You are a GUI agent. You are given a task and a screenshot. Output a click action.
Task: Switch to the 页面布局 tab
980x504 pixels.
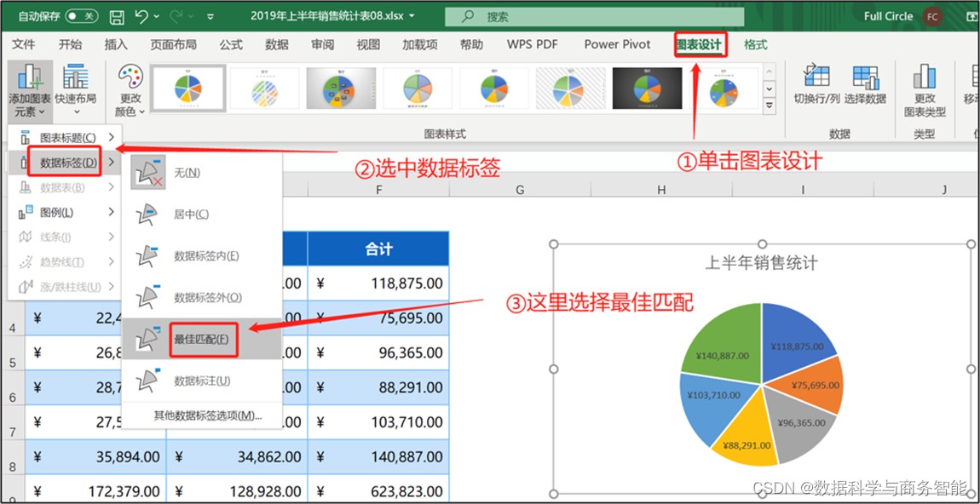tap(174, 44)
